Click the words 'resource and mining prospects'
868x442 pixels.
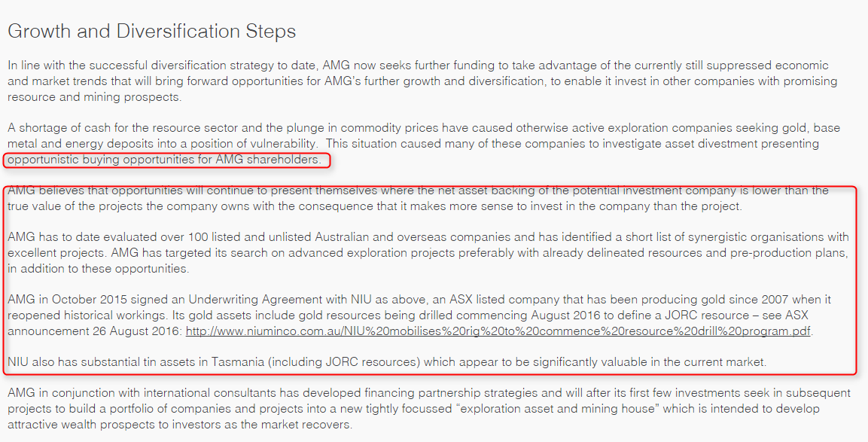point(94,97)
